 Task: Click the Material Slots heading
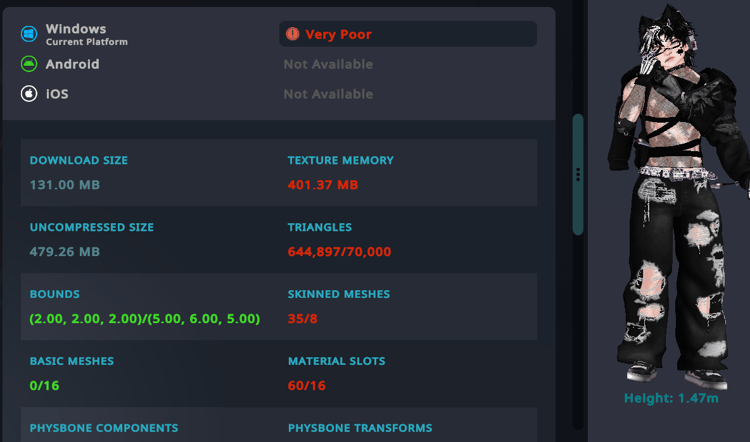pyautogui.click(x=336, y=361)
